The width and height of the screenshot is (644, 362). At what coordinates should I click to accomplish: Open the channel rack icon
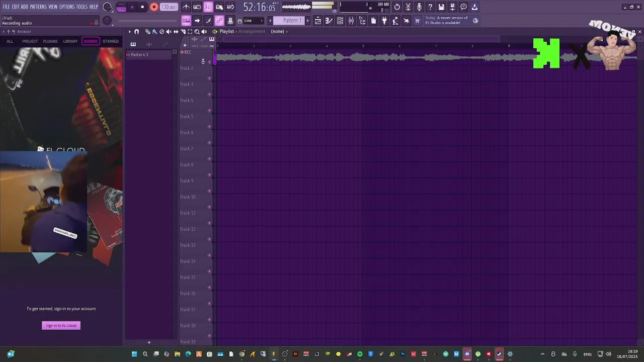coord(340,21)
